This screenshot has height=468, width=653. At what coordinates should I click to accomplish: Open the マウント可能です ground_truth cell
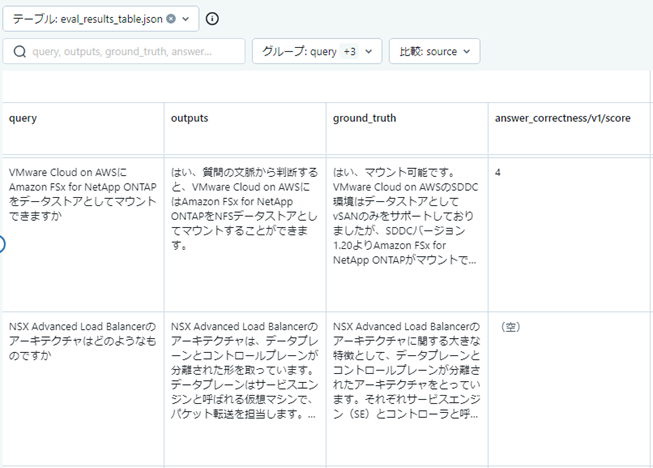coord(407,234)
